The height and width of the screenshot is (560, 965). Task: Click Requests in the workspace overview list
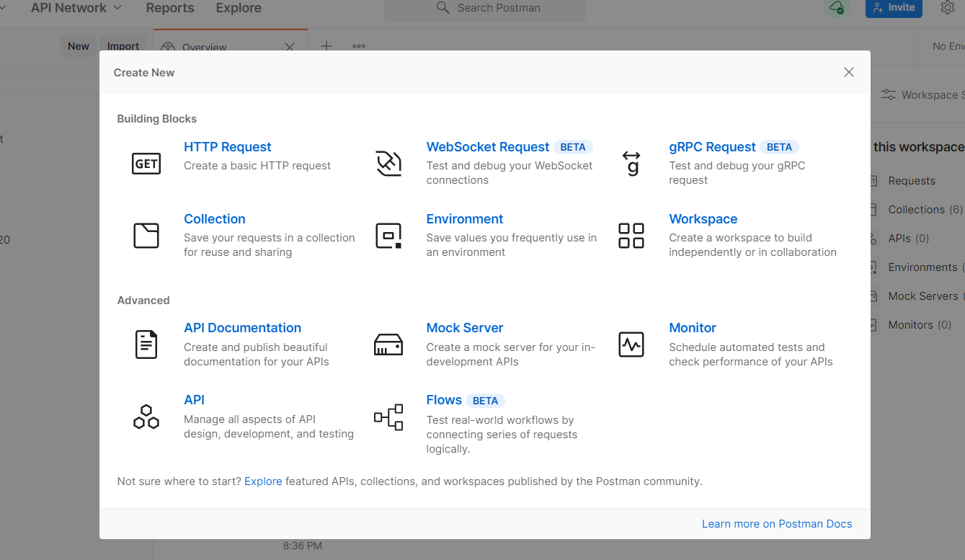pos(912,181)
